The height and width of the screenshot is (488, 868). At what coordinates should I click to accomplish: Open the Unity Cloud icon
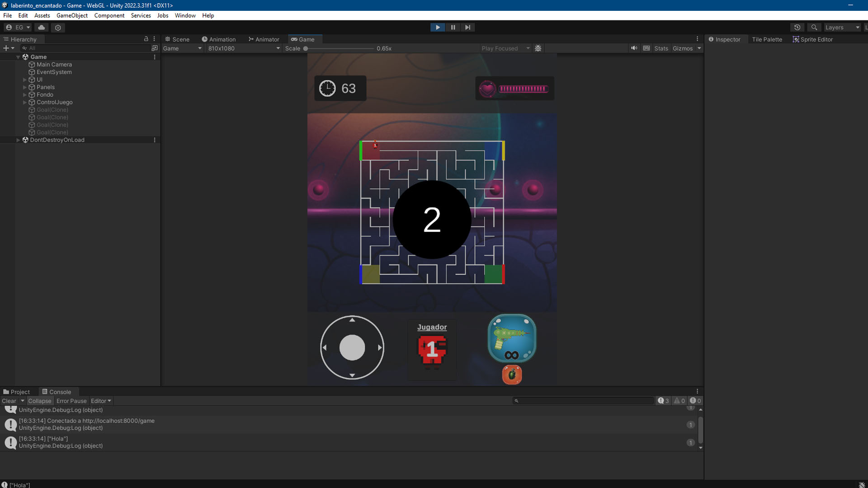pos(42,28)
